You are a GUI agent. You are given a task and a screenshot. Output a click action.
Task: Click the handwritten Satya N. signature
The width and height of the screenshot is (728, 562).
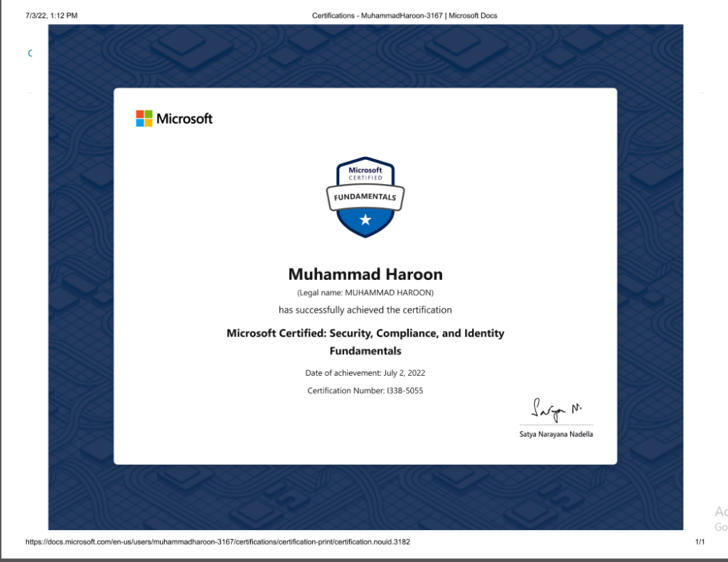[x=555, y=410]
